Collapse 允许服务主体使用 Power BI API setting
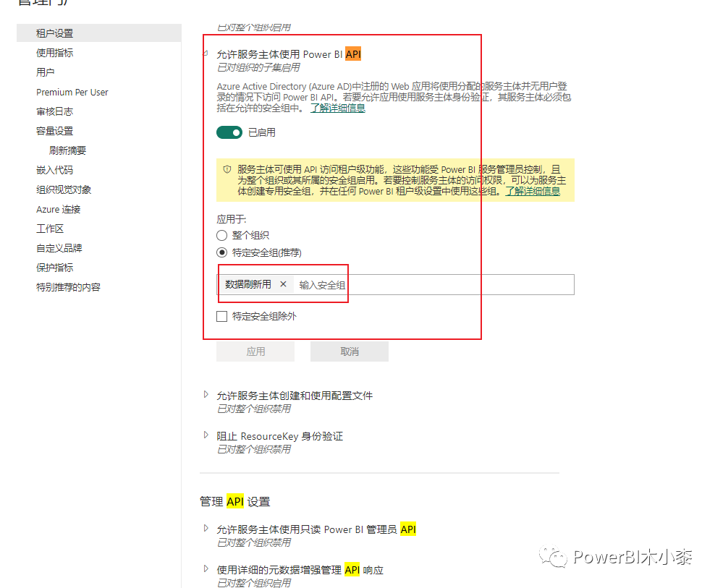Image resolution: width=715 pixels, height=588 pixels. coord(206,54)
